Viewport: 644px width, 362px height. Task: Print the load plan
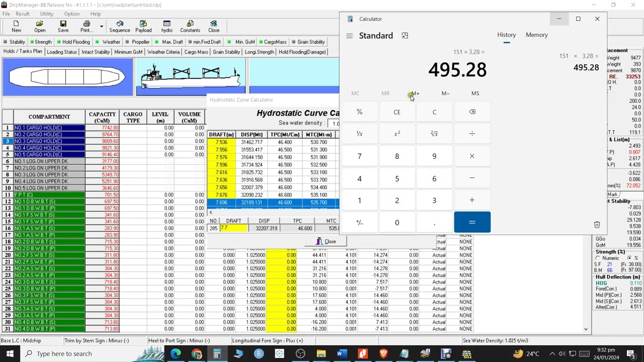(86, 27)
